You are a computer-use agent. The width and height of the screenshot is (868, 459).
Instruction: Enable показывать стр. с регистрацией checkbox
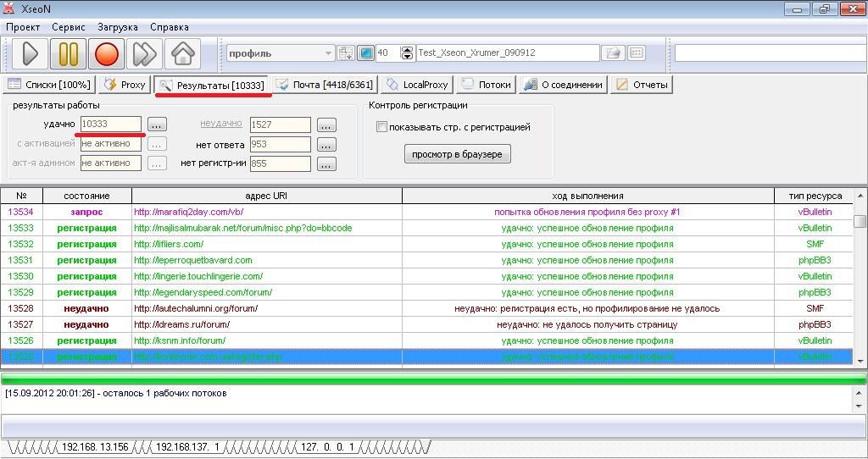pyautogui.click(x=381, y=127)
